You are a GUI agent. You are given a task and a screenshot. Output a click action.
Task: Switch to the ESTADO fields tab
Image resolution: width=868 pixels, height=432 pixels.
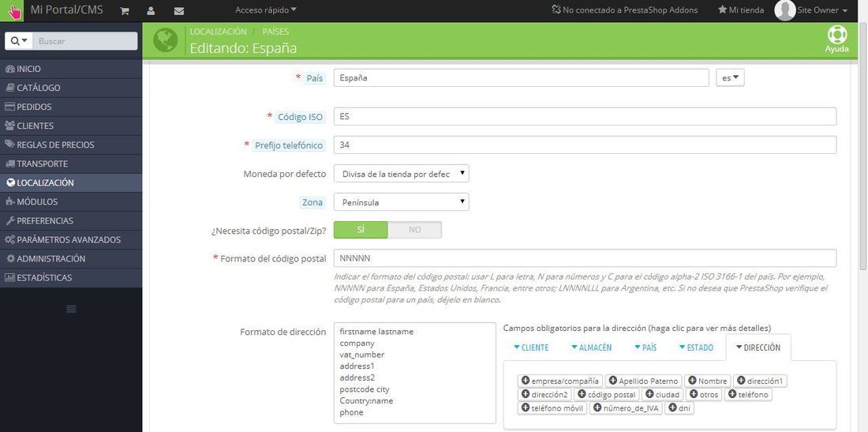coord(696,347)
